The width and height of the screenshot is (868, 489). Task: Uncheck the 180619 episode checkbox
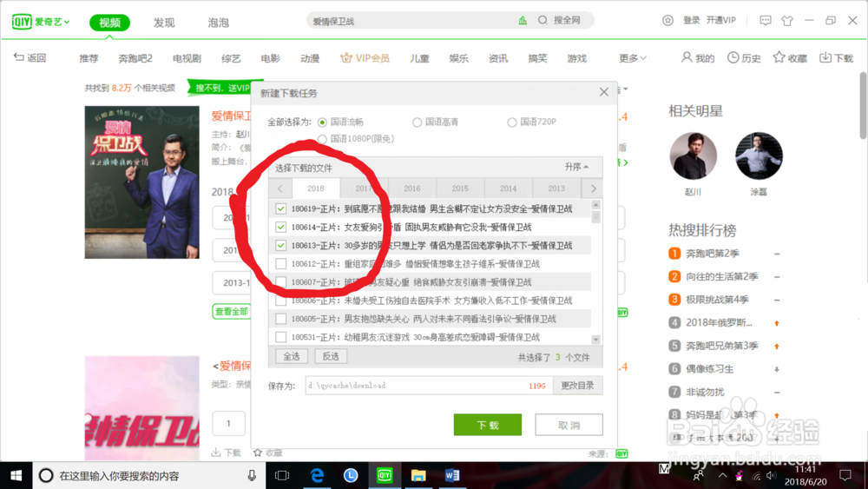[x=280, y=208]
